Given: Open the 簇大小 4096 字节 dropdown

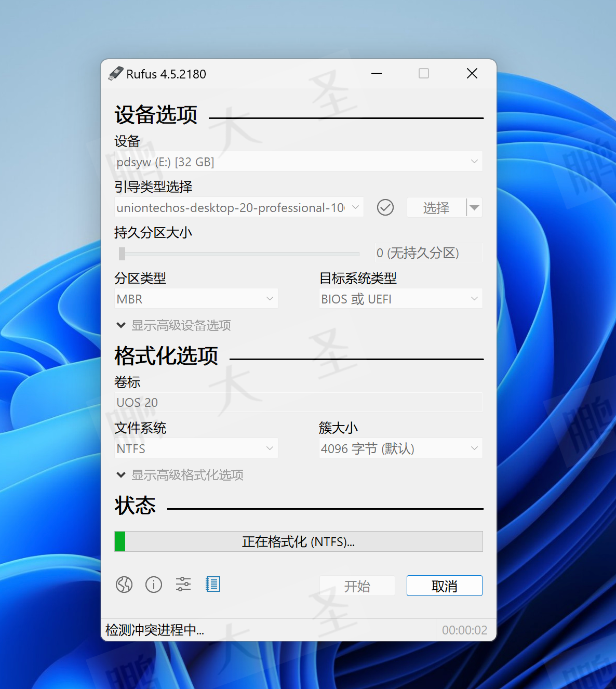Looking at the screenshot, I should 401,448.
